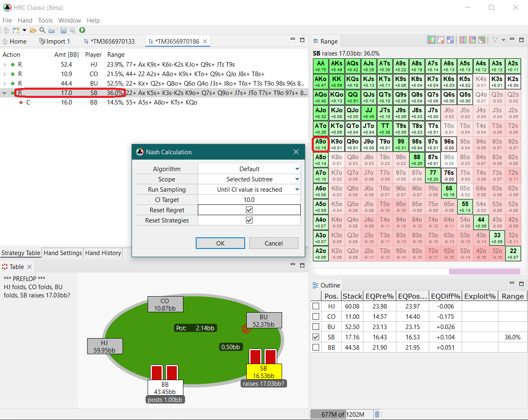Open the Tools menu
This screenshot has height=420, width=528.
(45, 20)
